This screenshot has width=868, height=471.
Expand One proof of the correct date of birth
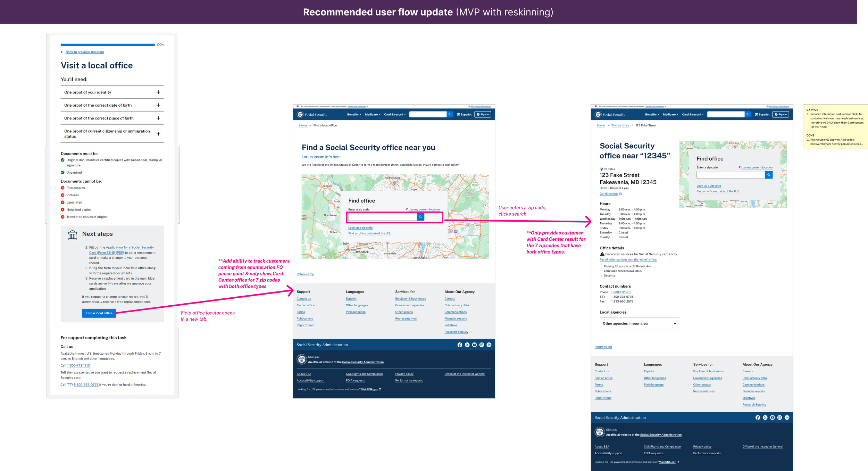(112, 105)
